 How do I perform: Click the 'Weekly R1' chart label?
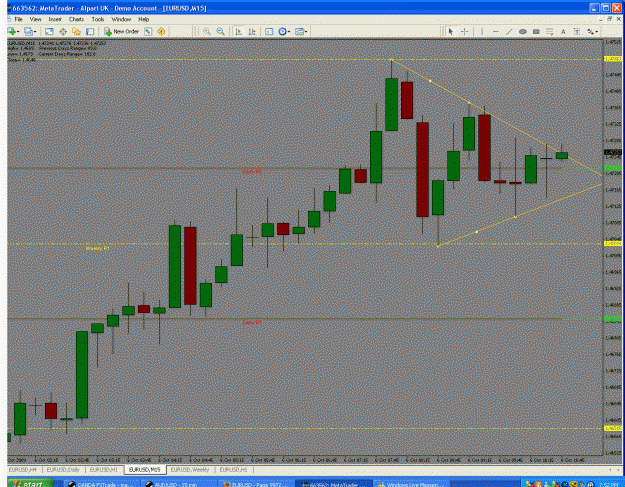[97, 248]
